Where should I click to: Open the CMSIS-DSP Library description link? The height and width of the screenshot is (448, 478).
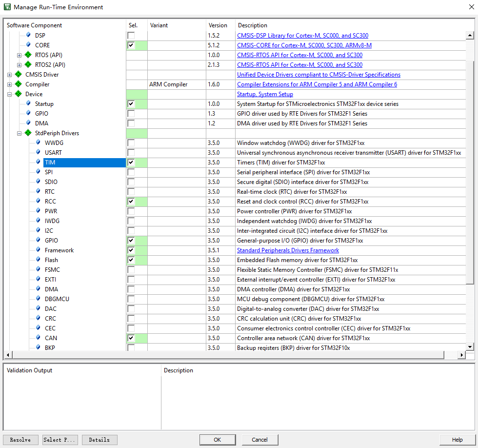[x=303, y=35]
